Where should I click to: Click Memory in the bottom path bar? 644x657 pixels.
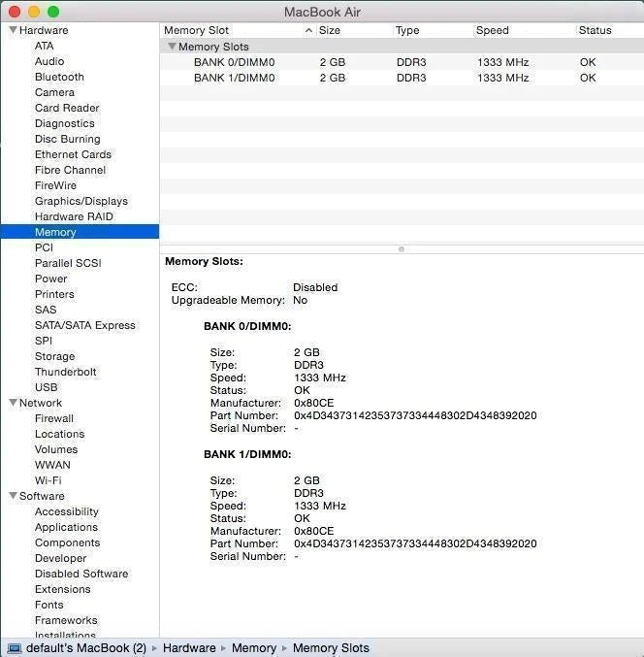pyautogui.click(x=253, y=648)
